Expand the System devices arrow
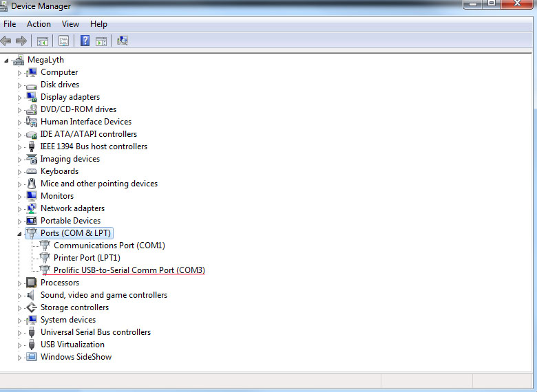The width and height of the screenshot is (537, 392). coord(19,320)
